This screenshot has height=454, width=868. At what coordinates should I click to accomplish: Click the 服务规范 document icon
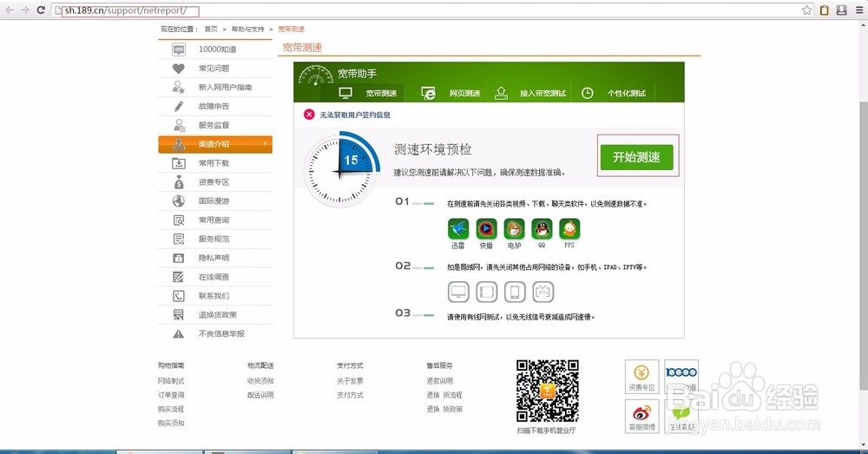[x=178, y=239]
